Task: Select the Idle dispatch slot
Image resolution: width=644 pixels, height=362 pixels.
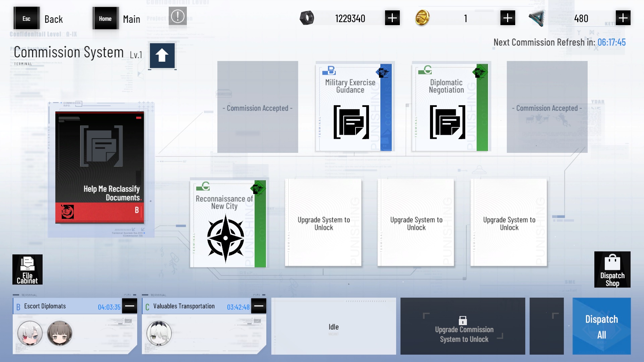Action: pos(334,326)
